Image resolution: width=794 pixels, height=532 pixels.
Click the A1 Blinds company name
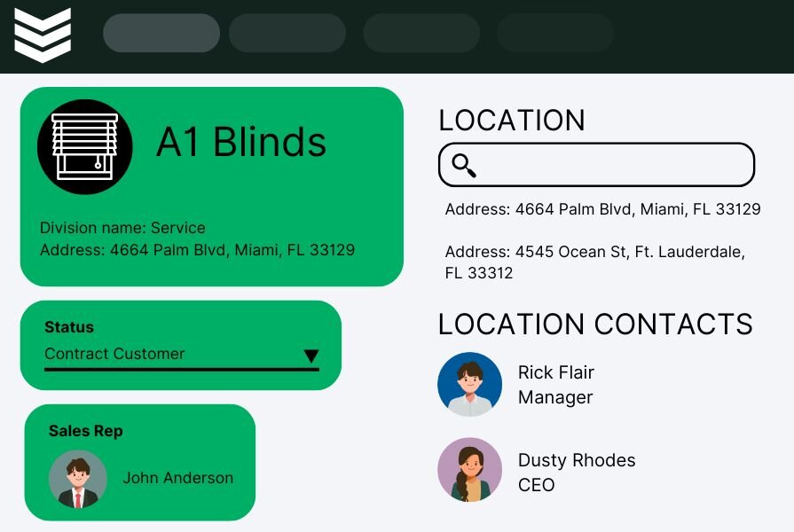(241, 142)
